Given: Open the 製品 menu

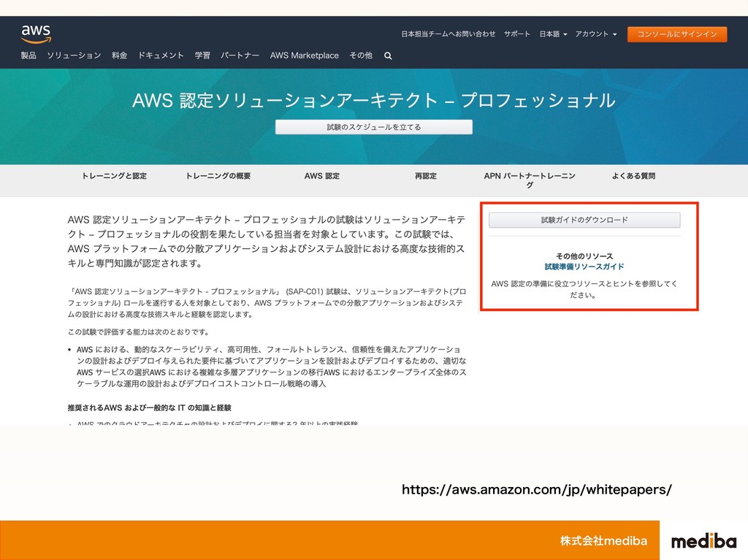Looking at the screenshot, I should pyautogui.click(x=28, y=55).
